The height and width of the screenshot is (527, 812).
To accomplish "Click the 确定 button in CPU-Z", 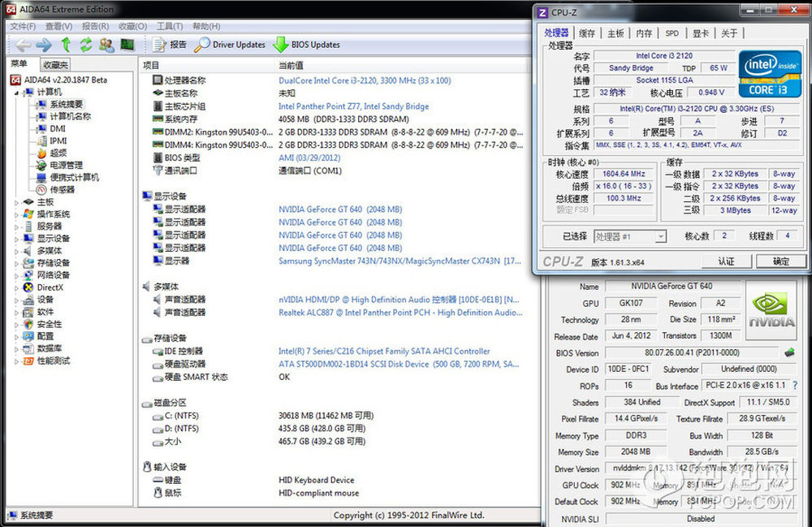I will pyautogui.click(x=781, y=261).
